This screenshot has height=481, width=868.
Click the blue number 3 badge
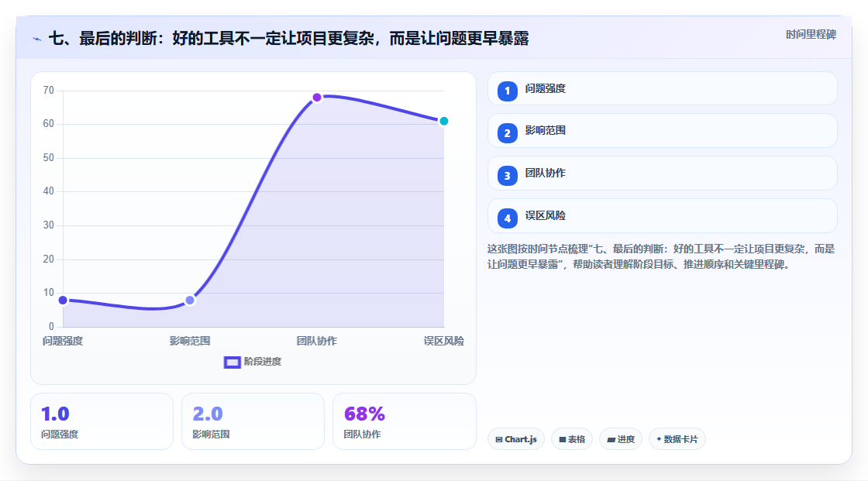click(507, 176)
